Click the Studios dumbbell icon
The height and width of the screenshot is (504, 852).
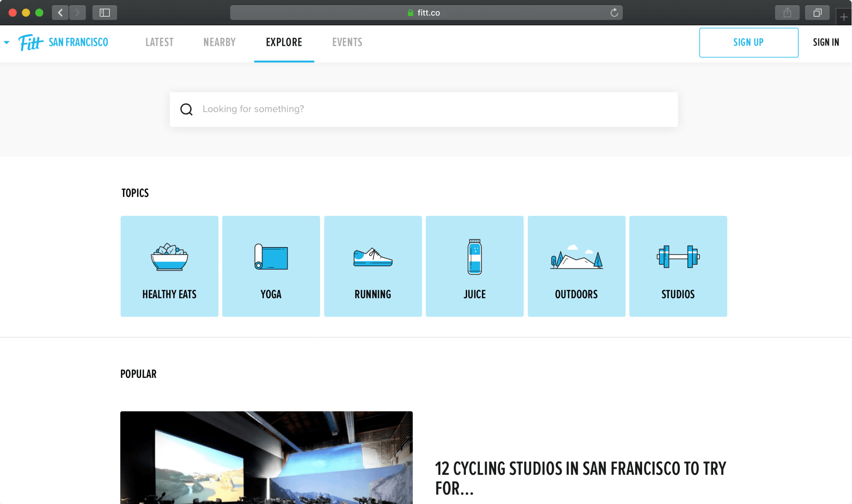[678, 257]
